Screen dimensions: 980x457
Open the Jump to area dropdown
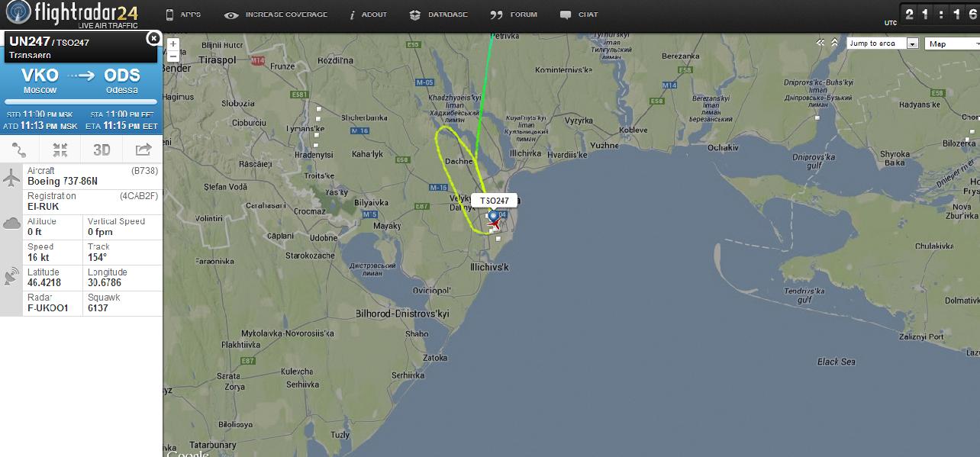882,43
